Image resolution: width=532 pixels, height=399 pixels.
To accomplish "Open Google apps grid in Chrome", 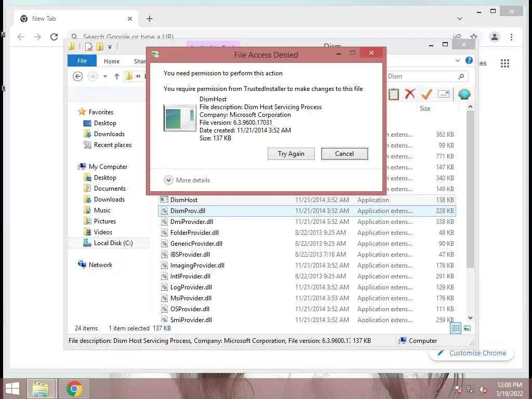I will 505,63.
